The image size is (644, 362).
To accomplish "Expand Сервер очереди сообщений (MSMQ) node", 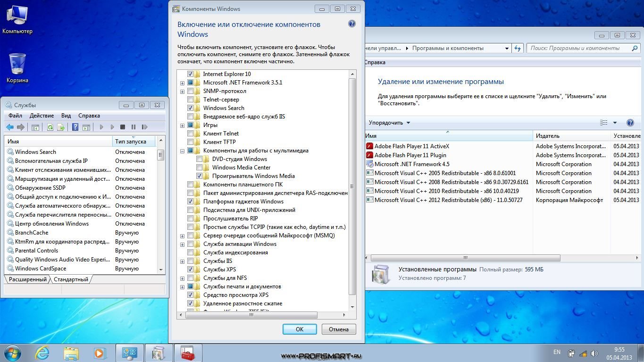I will pos(182,236).
